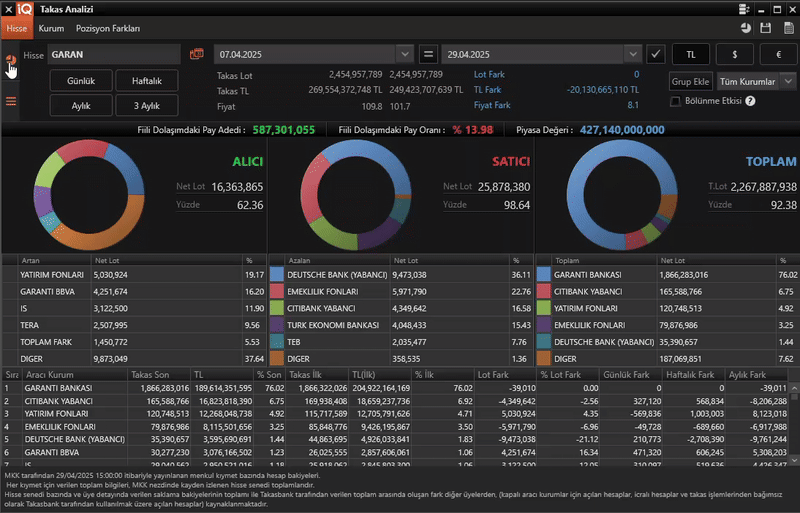
Task: Expand the 07.04.2025 start date dropdown
Action: pyautogui.click(x=405, y=54)
